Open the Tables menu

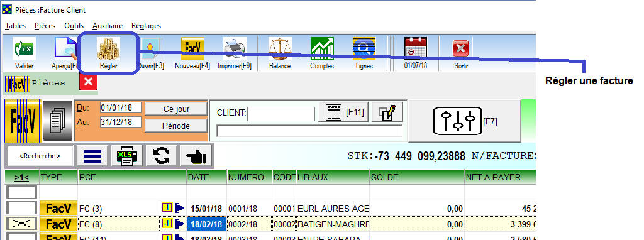coord(16,25)
